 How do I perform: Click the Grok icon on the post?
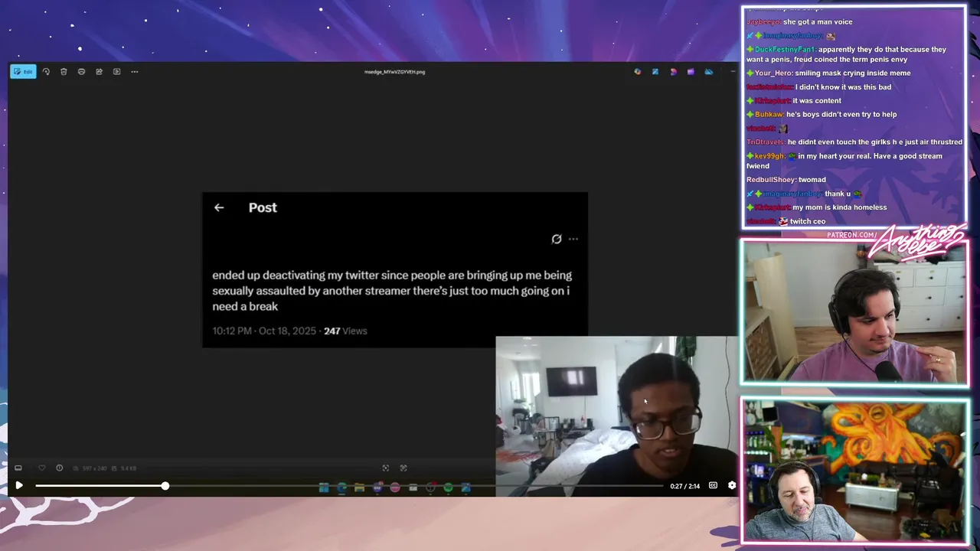557,239
